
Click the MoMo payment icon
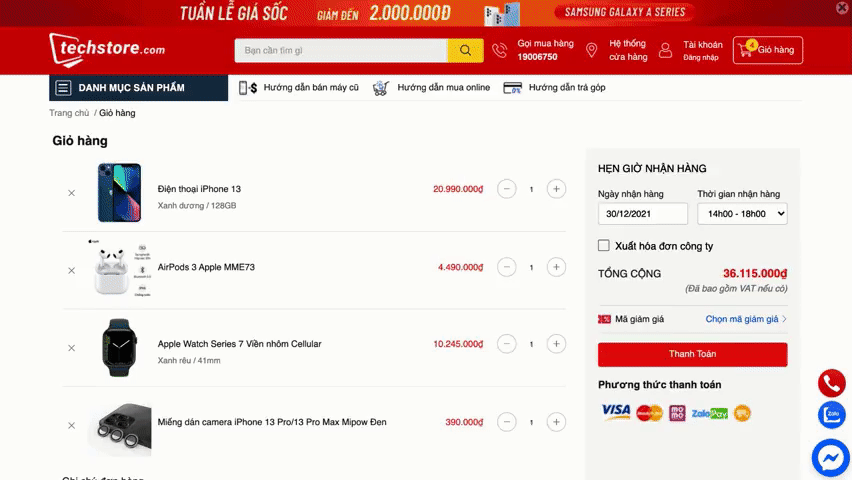(x=677, y=413)
